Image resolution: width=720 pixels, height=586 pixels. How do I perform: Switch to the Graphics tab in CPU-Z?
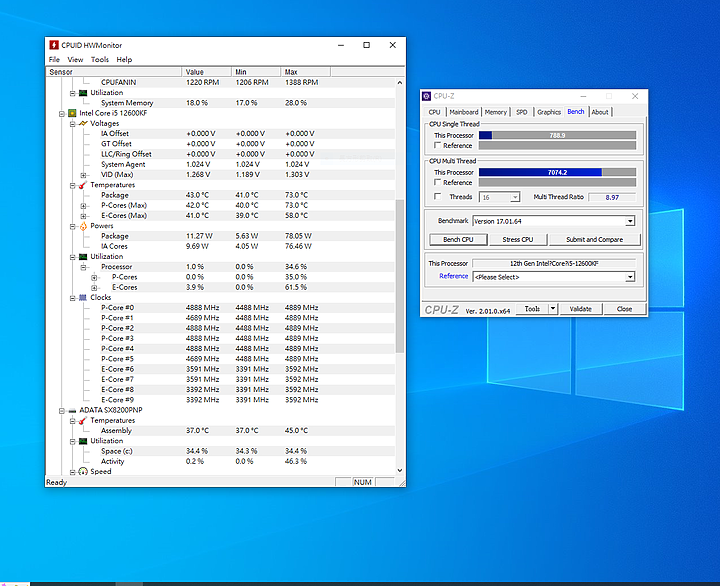(549, 112)
